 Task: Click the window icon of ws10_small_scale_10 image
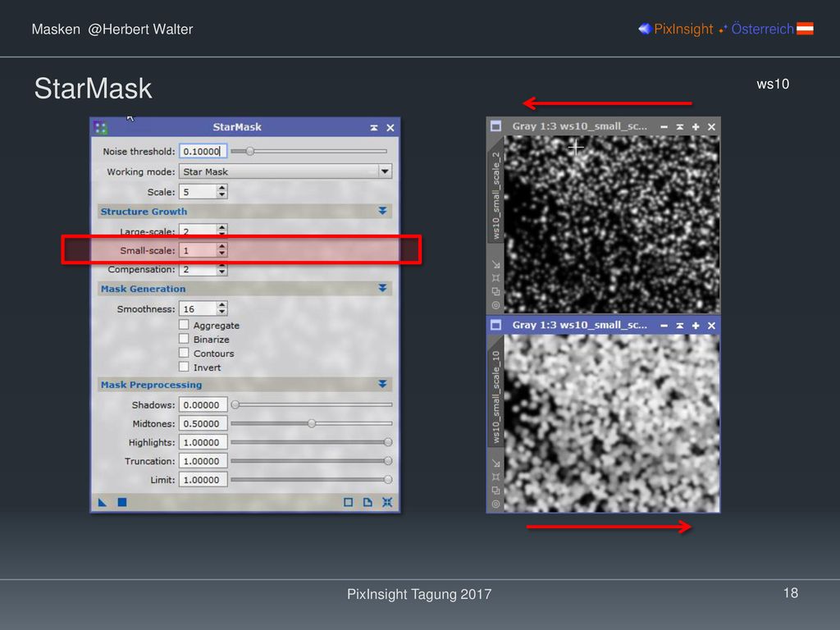click(x=496, y=325)
